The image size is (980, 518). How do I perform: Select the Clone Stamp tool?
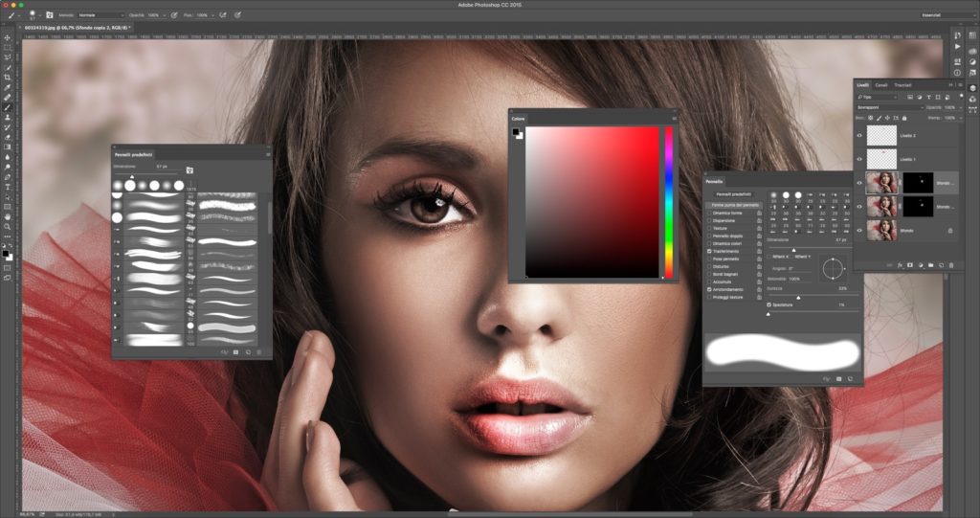coord(8,118)
